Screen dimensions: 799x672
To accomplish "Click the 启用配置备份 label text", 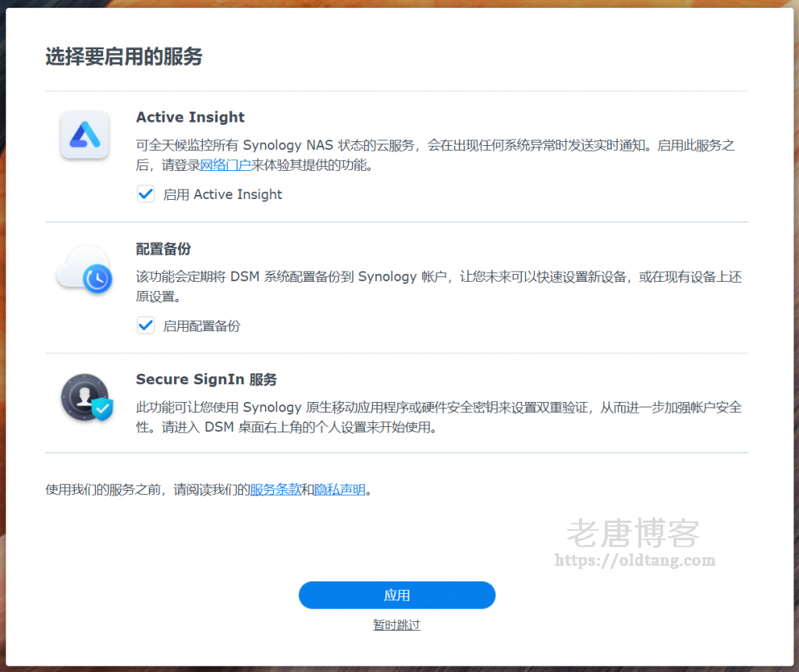I will point(201,326).
